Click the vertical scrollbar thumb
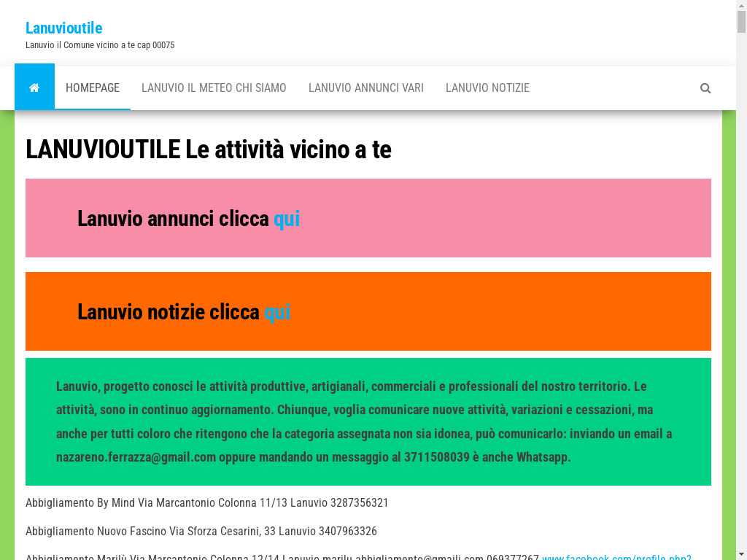This screenshot has height=560, width=747. (x=741, y=22)
